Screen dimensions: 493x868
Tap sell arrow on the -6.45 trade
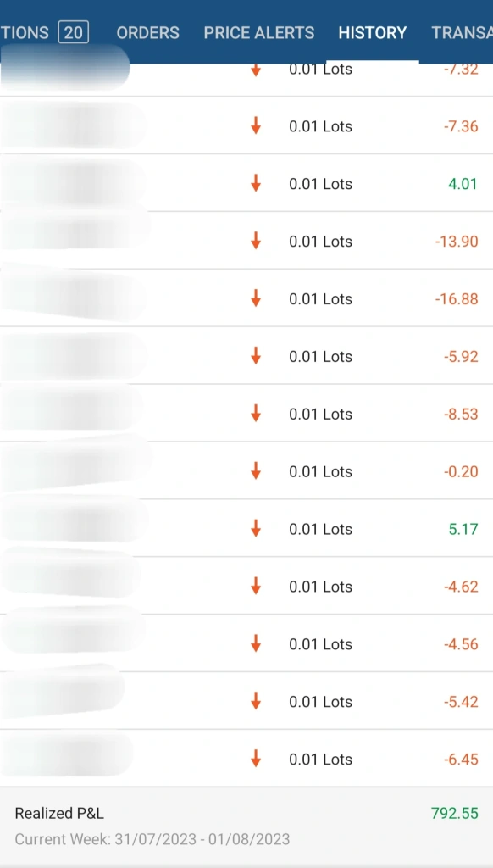pos(256,759)
